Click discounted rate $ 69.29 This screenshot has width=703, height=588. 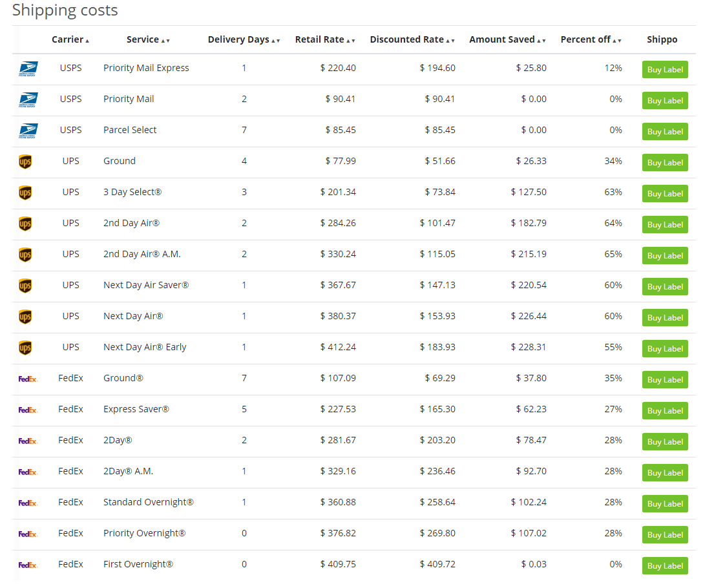[x=440, y=378]
